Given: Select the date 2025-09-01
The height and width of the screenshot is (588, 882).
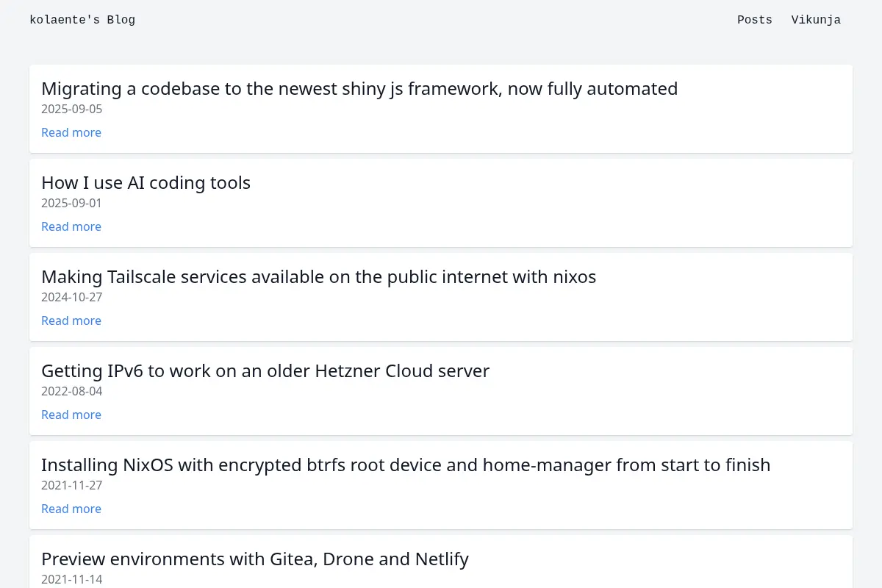Looking at the screenshot, I should tap(72, 204).
